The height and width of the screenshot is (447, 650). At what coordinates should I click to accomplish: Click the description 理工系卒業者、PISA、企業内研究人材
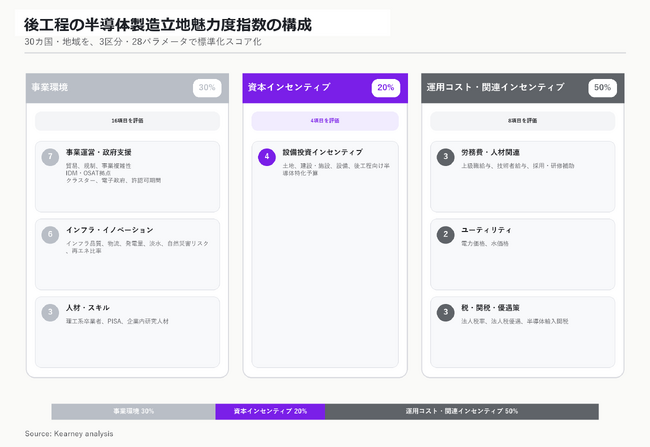(117, 321)
